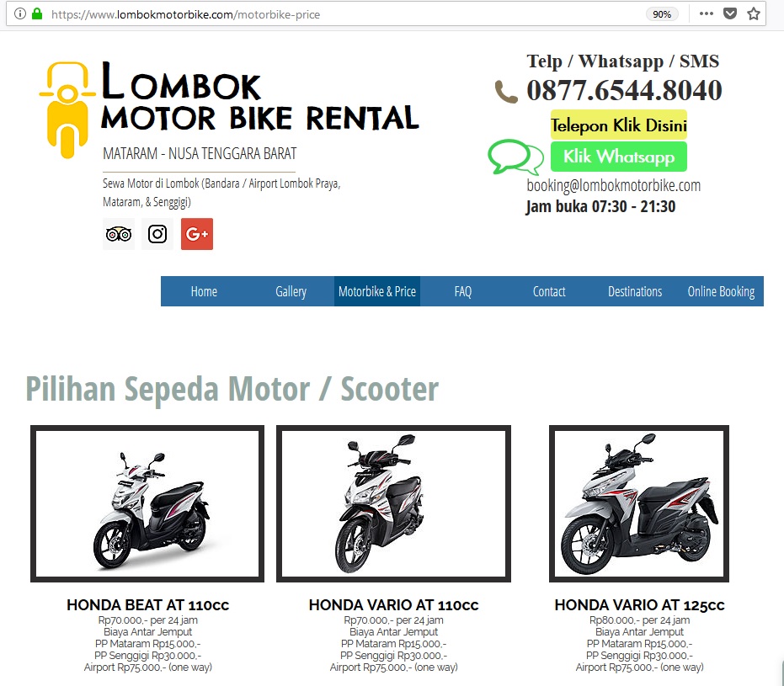Viewport: 784px width, 686px height.
Task: Select the Destinations menu item
Action: 635,291
